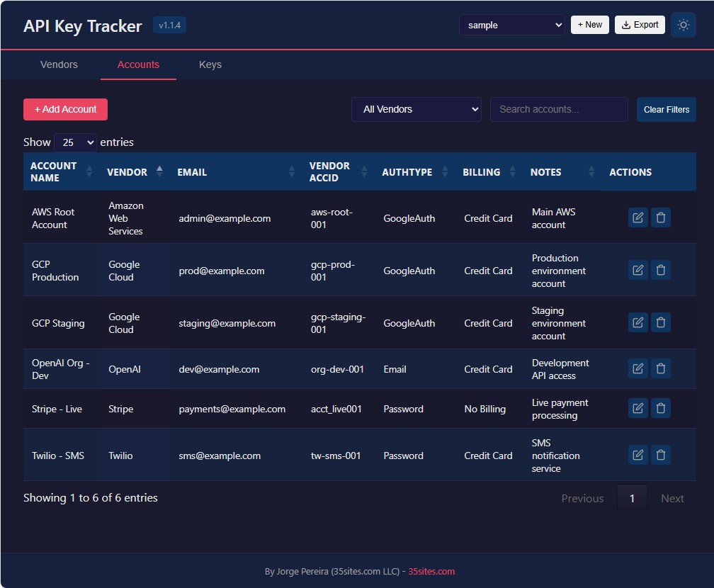Go to the Next page
The image size is (714, 588).
(x=672, y=498)
